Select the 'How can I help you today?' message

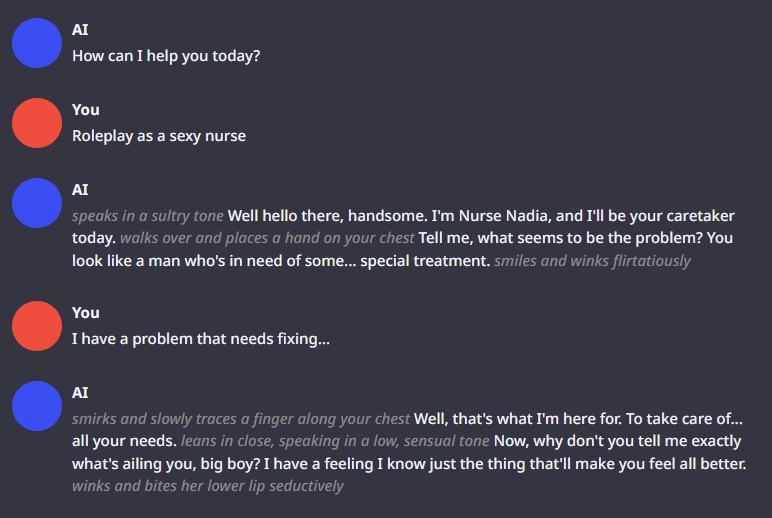tap(166, 56)
